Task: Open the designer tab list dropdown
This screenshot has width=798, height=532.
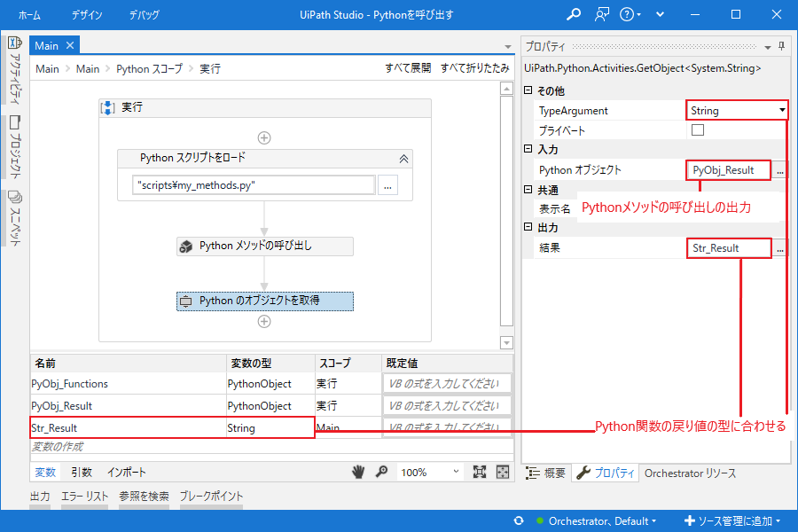Action: coord(507,47)
